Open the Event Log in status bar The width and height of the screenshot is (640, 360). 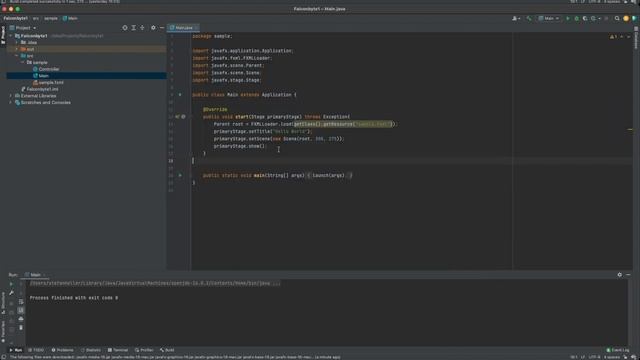click(618, 350)
